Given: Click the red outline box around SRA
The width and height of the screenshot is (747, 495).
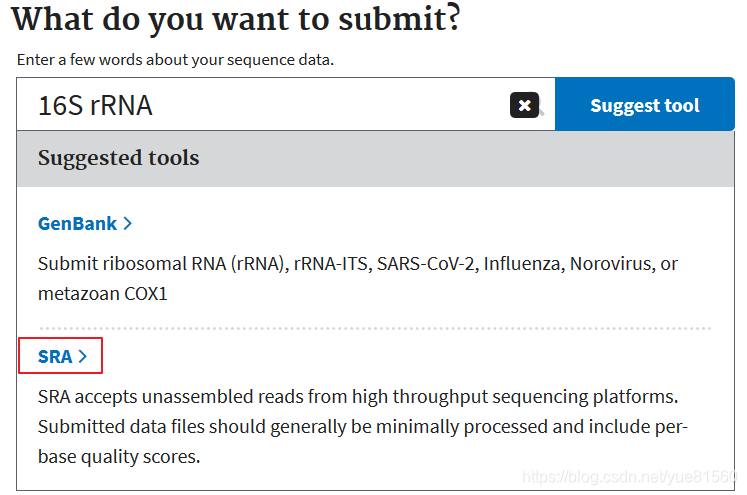Looking at the screenshot, I should (61, 355).
